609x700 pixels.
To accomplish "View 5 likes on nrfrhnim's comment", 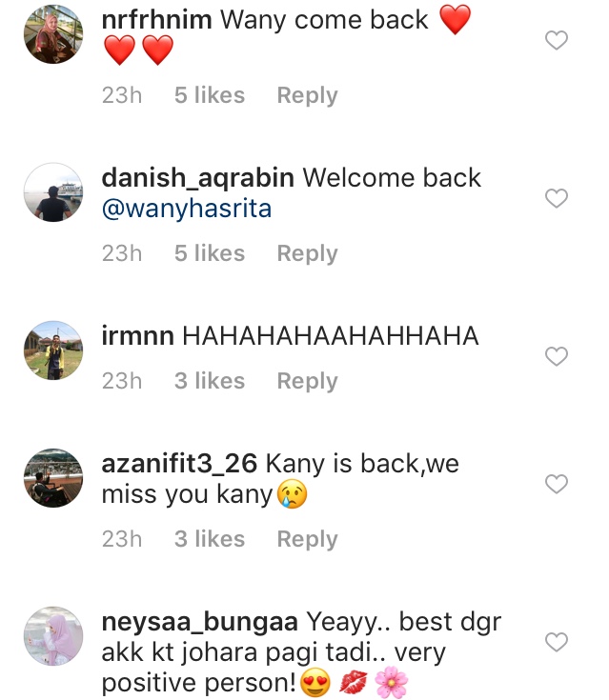I will pyautogui.click(x=210, y=95).
